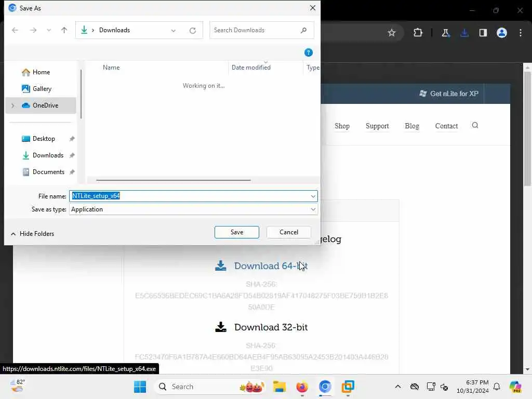Image resolution: width=532 pixels, height=399 pixels.
Task: Open the weather widget showing 82°
Action: point(17,387)
